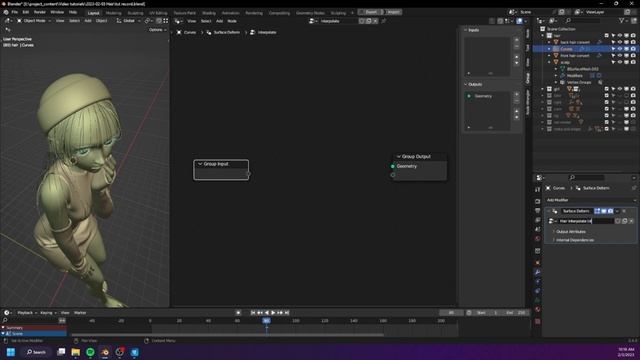Image resolution: width=640 pixels, height=360 pixels.
Task: Click the End frame field
Action: coord(516,313)
